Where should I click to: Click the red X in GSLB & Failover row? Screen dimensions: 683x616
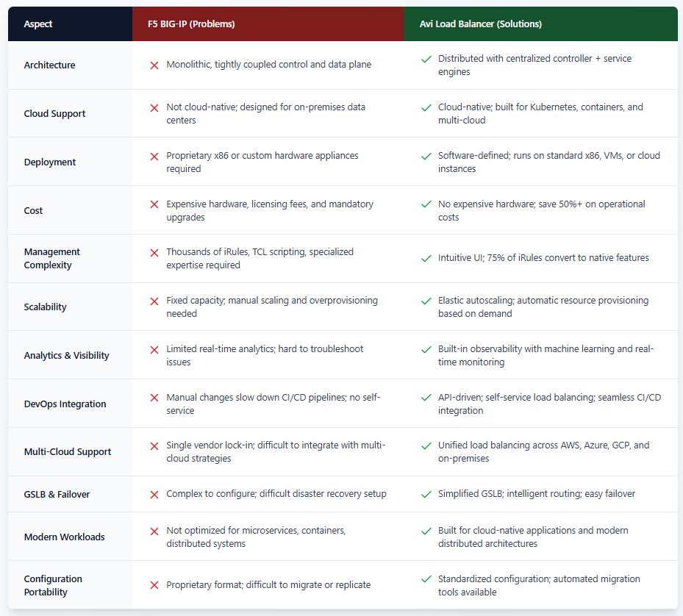pyautogui.click(x=154, y=494)
